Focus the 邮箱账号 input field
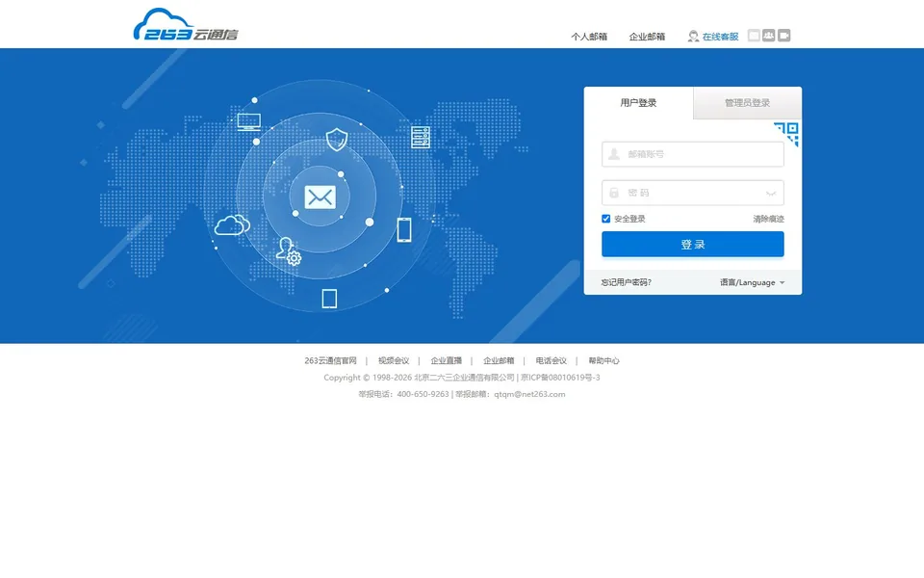 point(692,154)
